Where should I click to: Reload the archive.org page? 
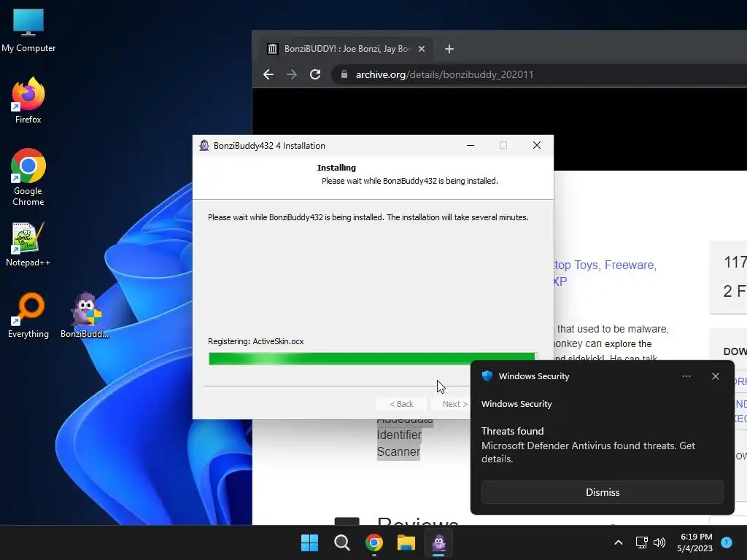click(x=315, y=74)
